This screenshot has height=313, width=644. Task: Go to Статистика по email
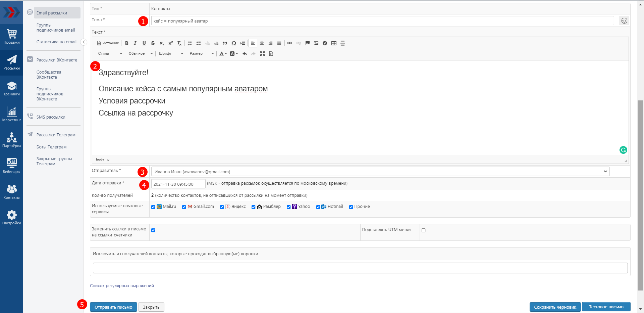click(x=56, y=42)
